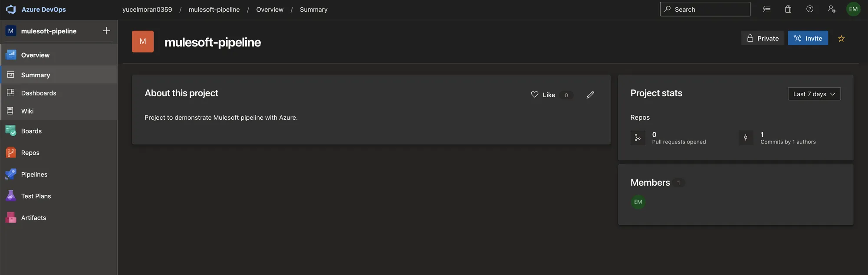
Task: Open the User settings icon
Action: 832,9
